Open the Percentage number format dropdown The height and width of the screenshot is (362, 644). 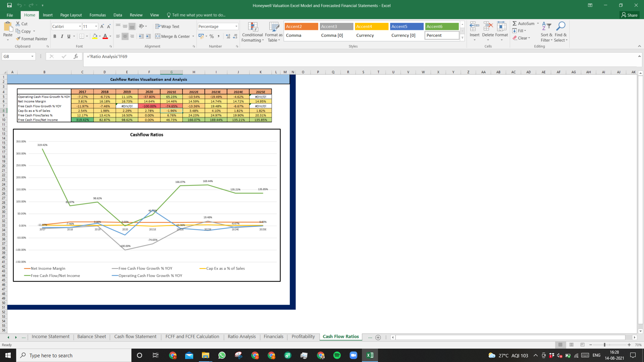click(x=236, y=26)
